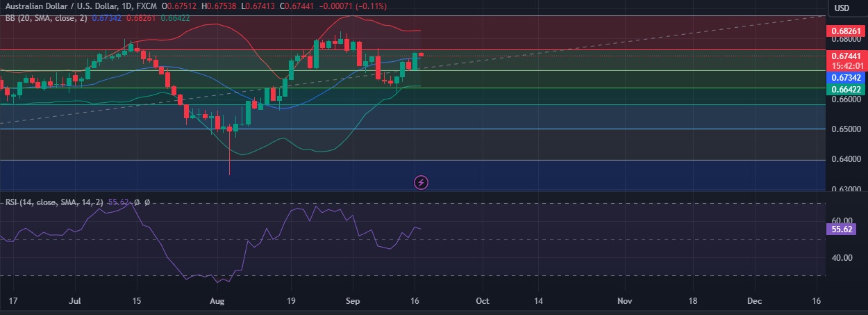Click the 0.66000 price axis label
The height and width of the screenshot is (315, 868).
coord(846,100)
